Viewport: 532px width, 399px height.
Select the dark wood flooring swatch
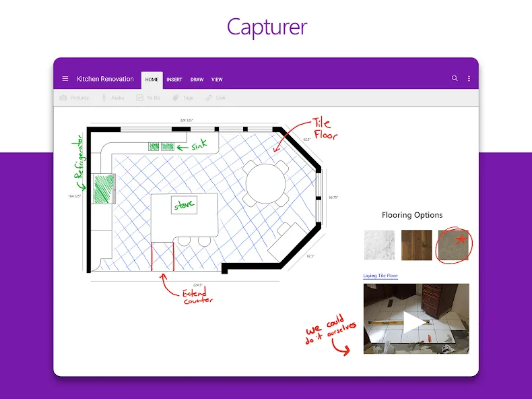(x=416, y=245)
